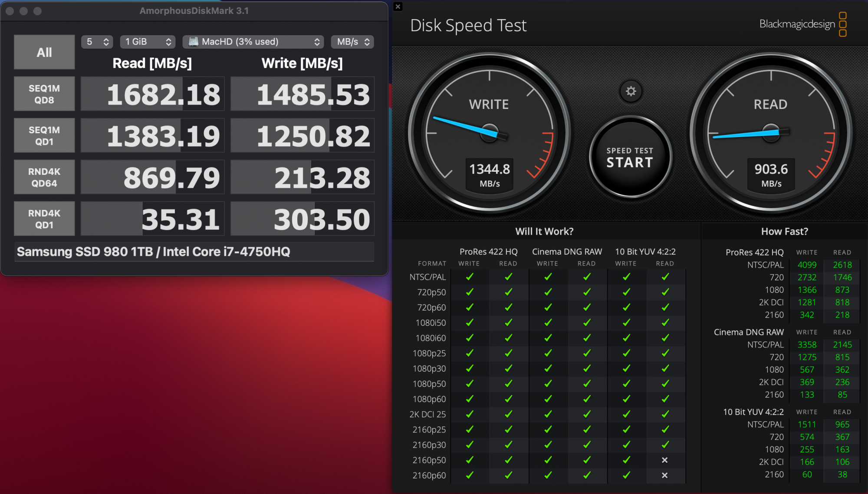Open the MacHD drive selector dropdown
This screenshot has height=494, width=868.
click(253, 42)
